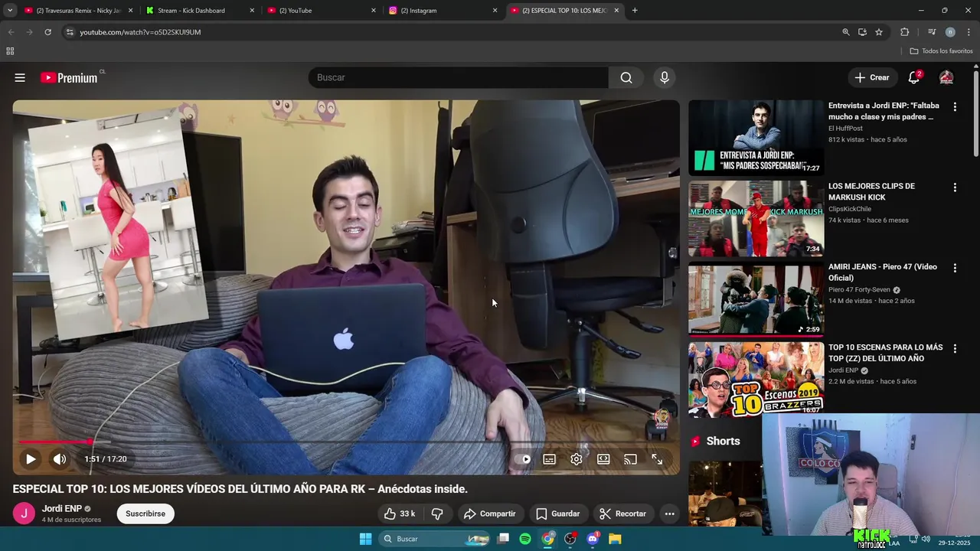View site information icon in address bar

69,32
